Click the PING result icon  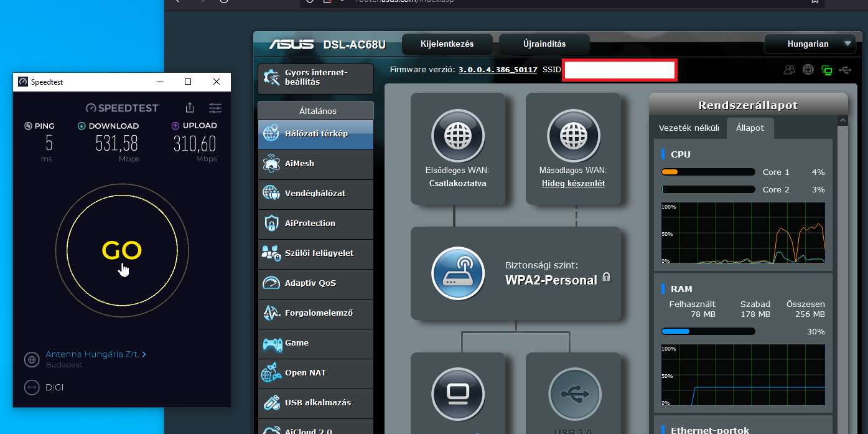tap(28, 126)
